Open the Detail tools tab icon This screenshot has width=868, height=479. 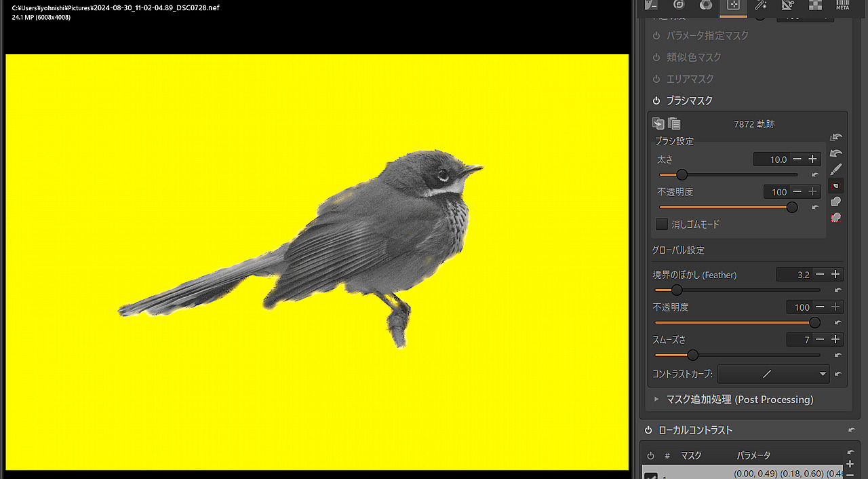pyautogui.click(x=679, y=5)
